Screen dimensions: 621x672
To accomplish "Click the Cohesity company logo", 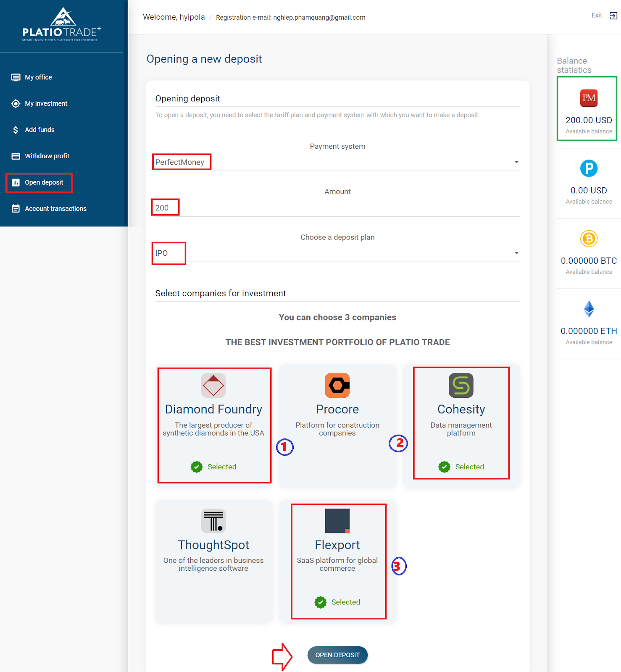I will (x=461, y=385).
